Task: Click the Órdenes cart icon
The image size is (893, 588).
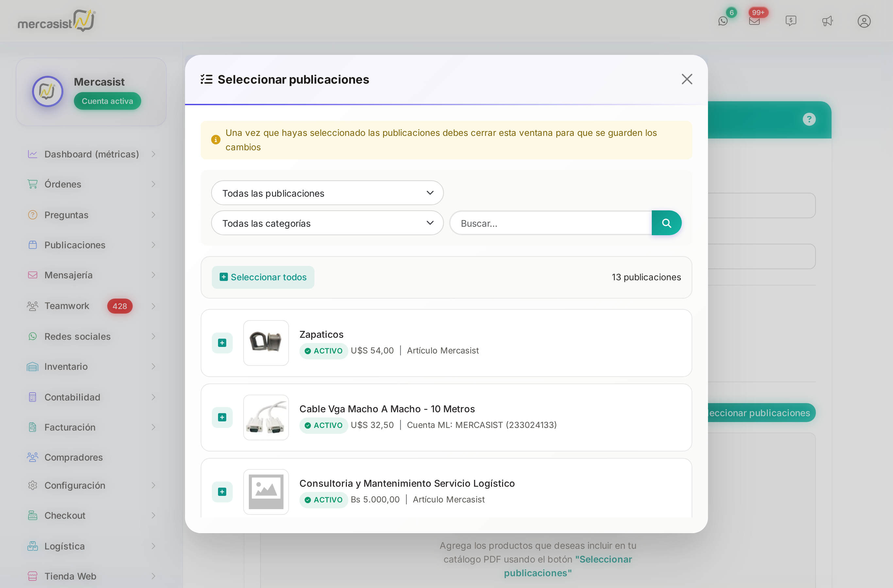Action: pos(33,184)
